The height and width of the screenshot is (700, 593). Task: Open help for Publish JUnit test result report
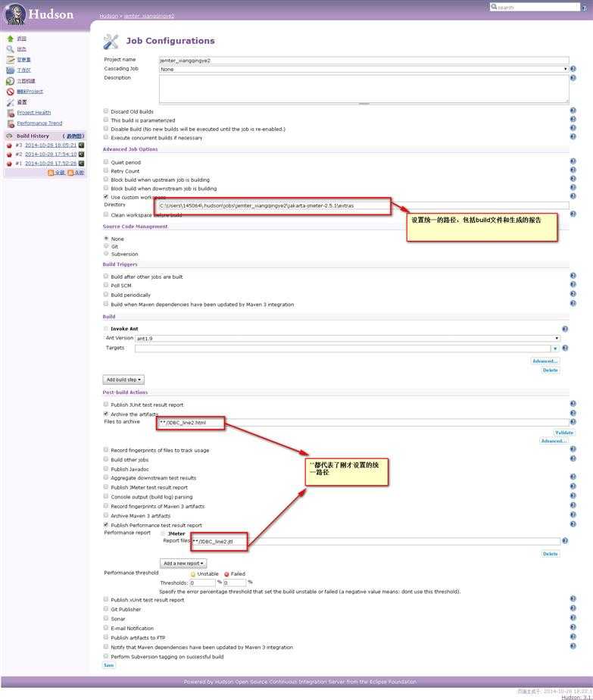[x=573, y=404]
